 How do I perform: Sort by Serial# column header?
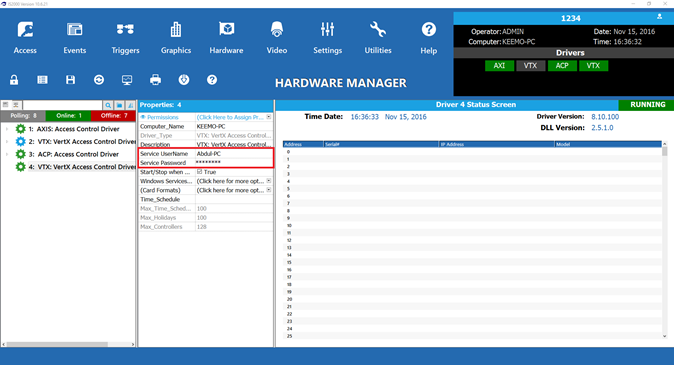pos(381,144)
